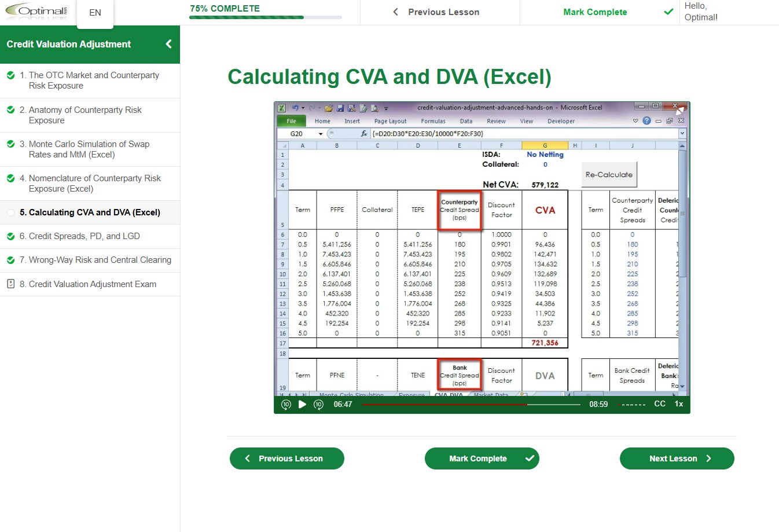The width and height of the screenshot is (779, 532).
Task: Click the green check beside lesson 1
Action: 10,75
